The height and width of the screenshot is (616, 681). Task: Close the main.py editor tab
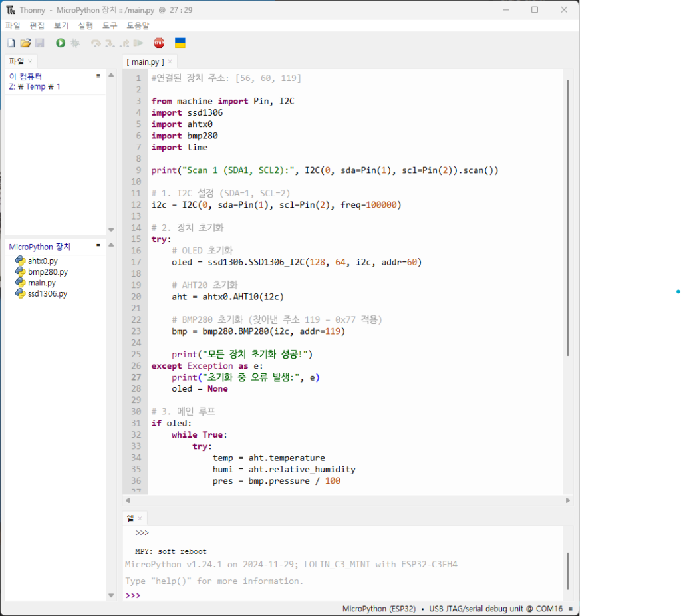170,62
